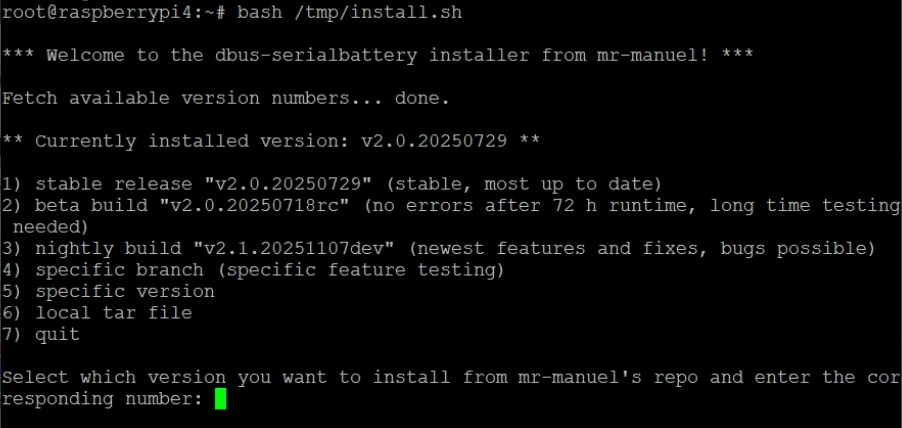Click the dbus-serialbattery welcome banner line

pos(378,55)
